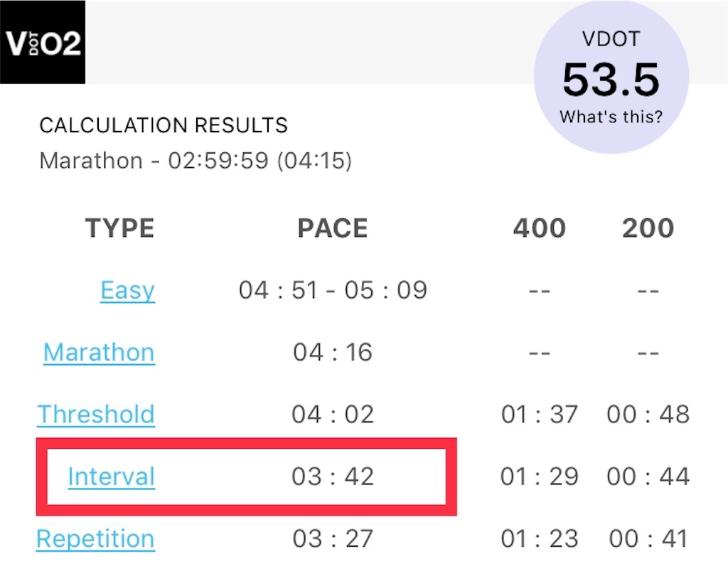The height and width of the screenshot is (586, 728).
Task: Click the VDOT O2 logo icon
Action: (x=42, y=42)
